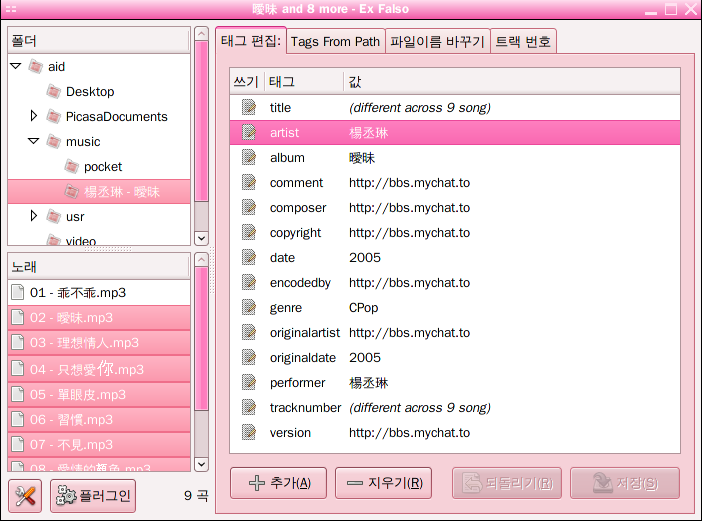This screenshot has width=702, height=521.
Task: Sort by the 쓰기 column header
Action: pyautogui.click(x=247, y=81)
